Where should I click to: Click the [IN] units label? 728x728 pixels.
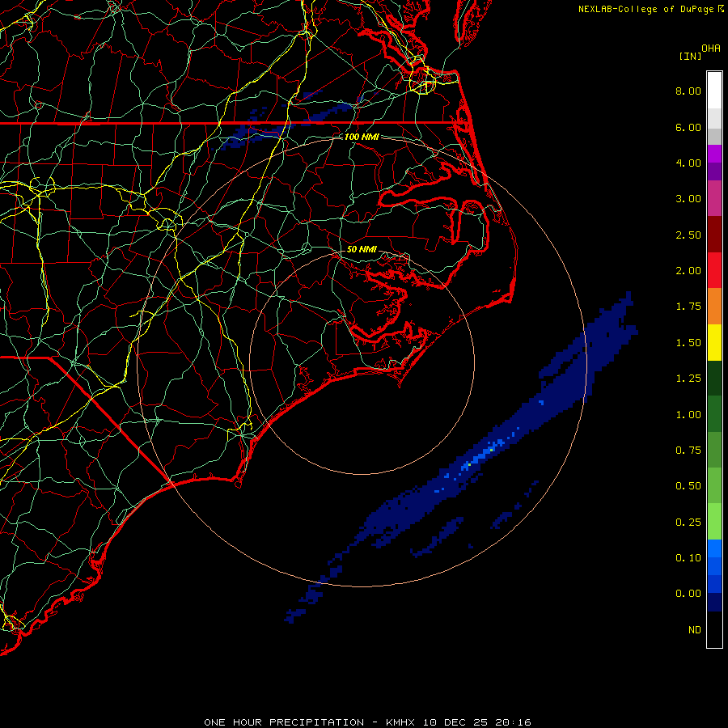pos(690,56)
